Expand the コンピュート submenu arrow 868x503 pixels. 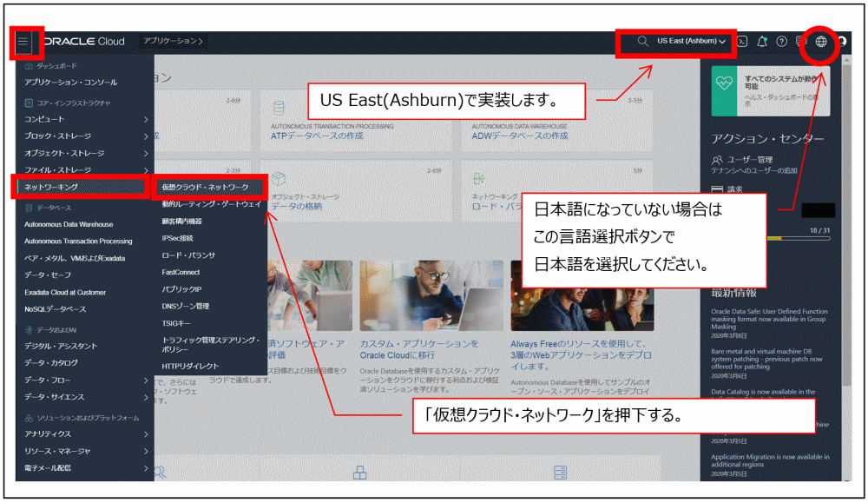(146, 119)
